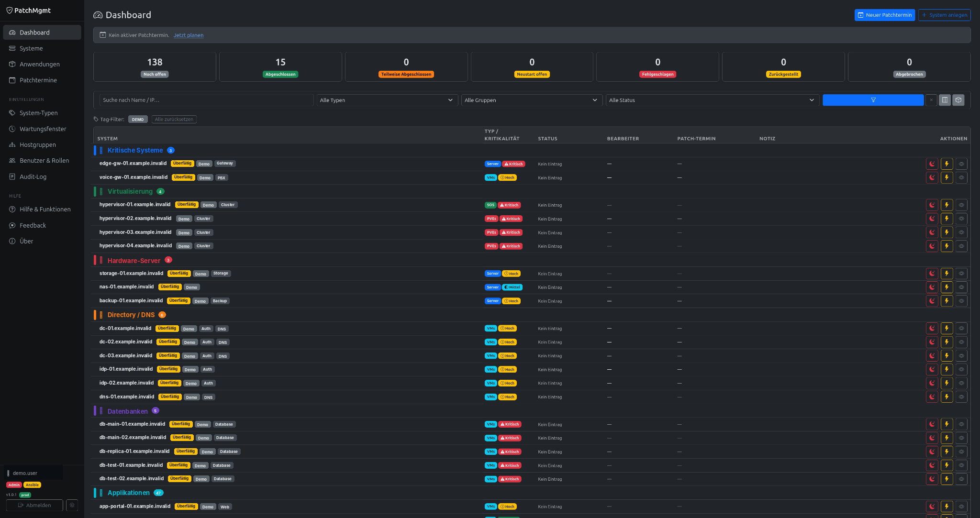Viewport: 980px width, 518px height.
Task: Click moon icon for hypervisor-03 row
Action: coord(932,232)
